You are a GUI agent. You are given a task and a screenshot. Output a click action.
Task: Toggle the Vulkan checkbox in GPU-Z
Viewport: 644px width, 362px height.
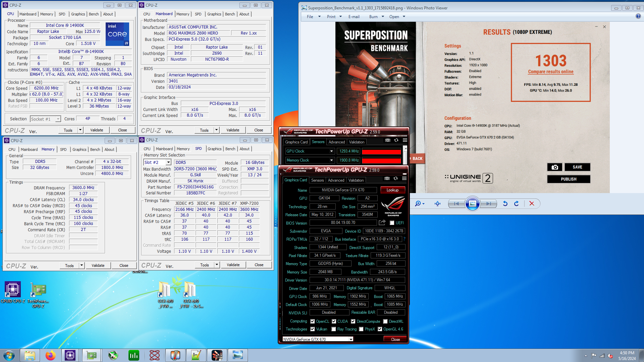tap(312, 329)
